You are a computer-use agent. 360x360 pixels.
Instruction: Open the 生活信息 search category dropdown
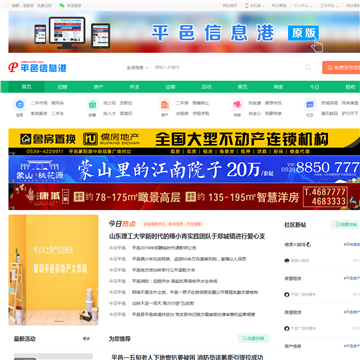(x=137, y=67)
